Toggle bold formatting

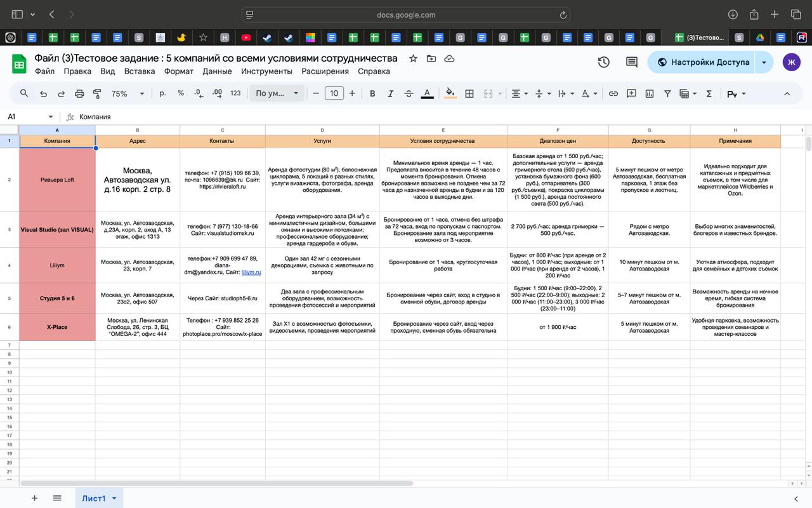point(372,93)
